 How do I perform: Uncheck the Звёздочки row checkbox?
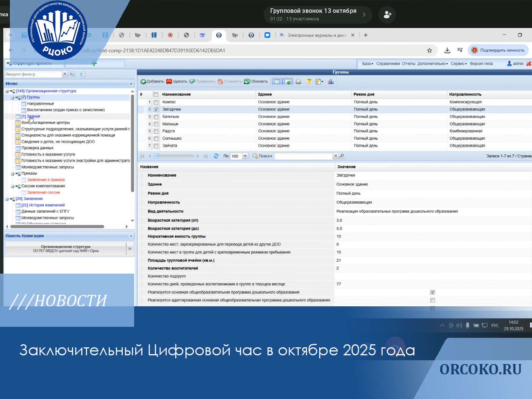pos(156,109)
